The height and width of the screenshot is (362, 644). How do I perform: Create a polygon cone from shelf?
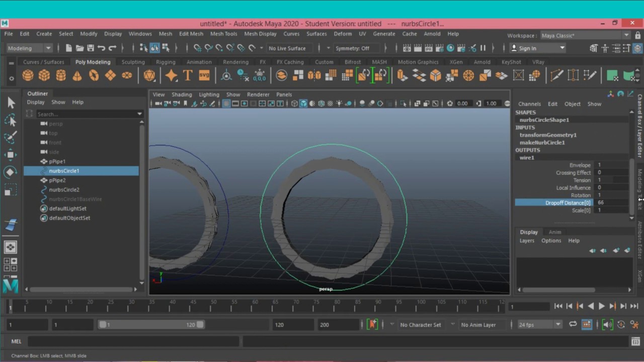(x=77, y=75)
